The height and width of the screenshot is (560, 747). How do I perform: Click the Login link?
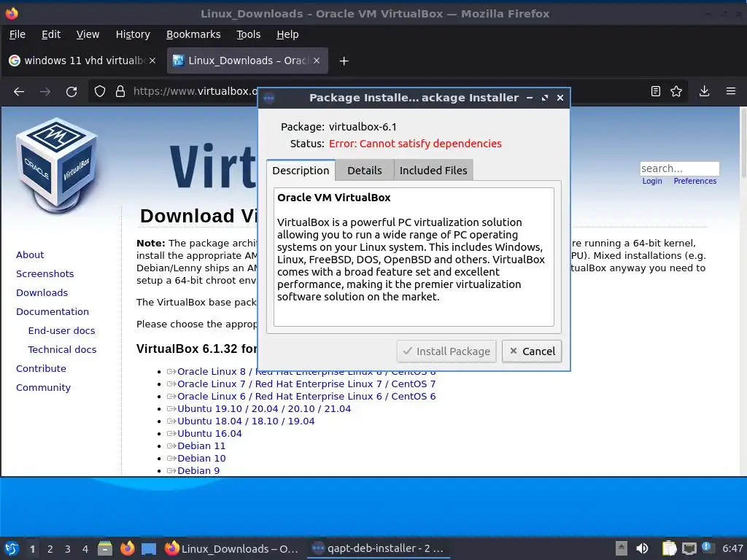coord(651,181)
